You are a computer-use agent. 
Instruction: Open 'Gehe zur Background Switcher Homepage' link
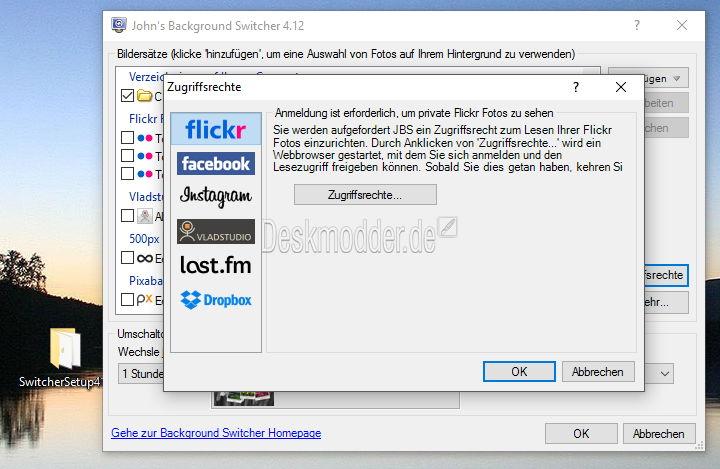click(216, 433)
